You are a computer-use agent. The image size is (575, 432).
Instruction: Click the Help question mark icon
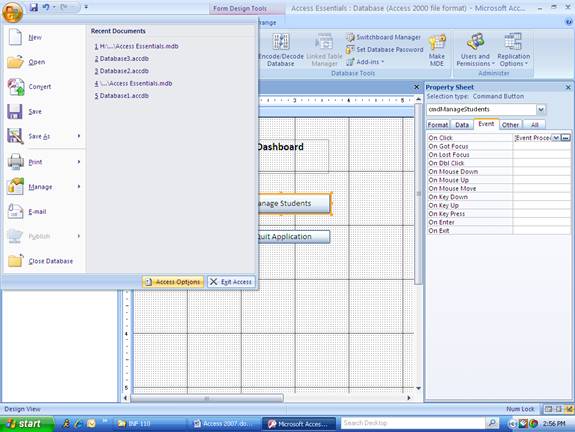[x=569, y=22]
